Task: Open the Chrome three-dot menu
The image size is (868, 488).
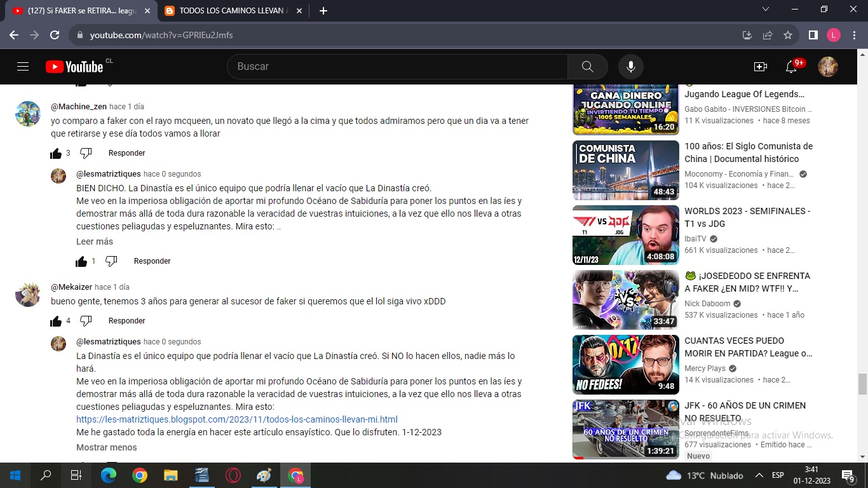Action: tap(854, 35)
